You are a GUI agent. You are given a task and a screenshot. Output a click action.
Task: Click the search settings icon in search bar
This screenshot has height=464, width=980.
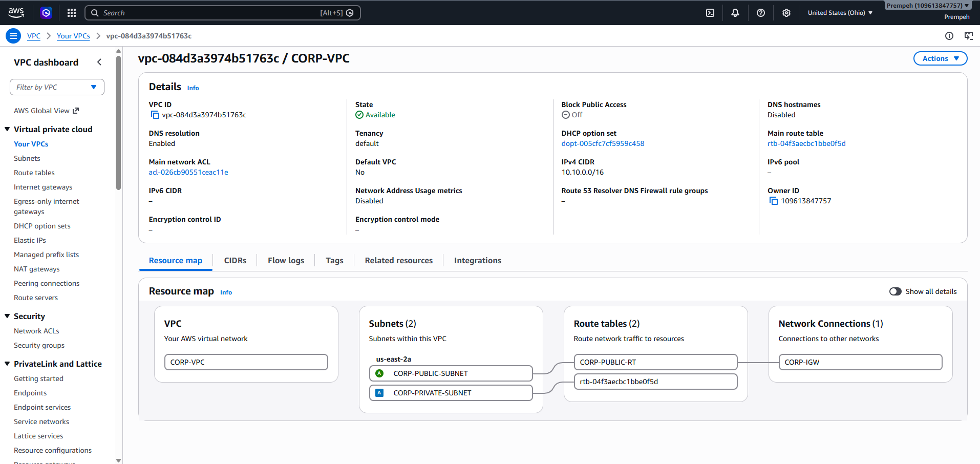[350, 13]
